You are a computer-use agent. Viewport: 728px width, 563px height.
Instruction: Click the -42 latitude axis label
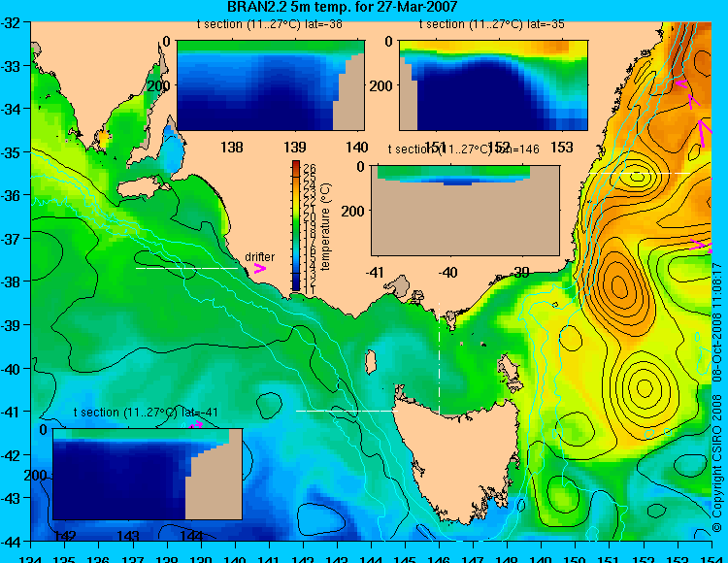click(x=11, y=455)
